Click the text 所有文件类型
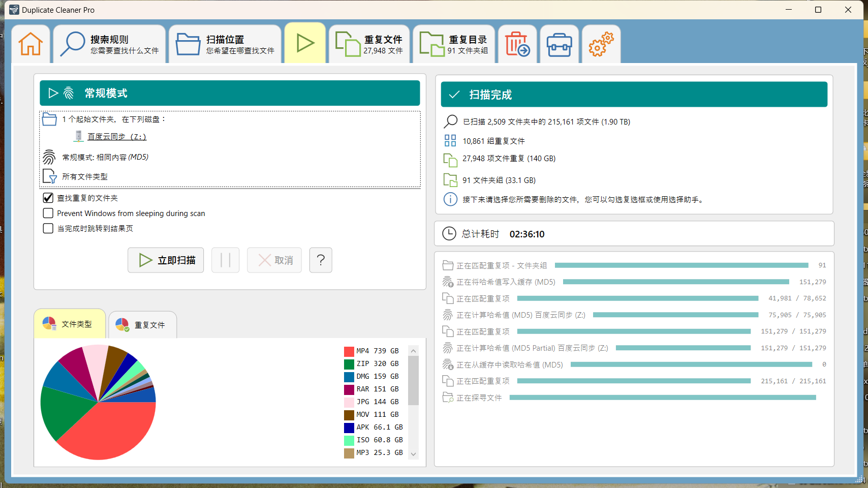 (85, 176)
